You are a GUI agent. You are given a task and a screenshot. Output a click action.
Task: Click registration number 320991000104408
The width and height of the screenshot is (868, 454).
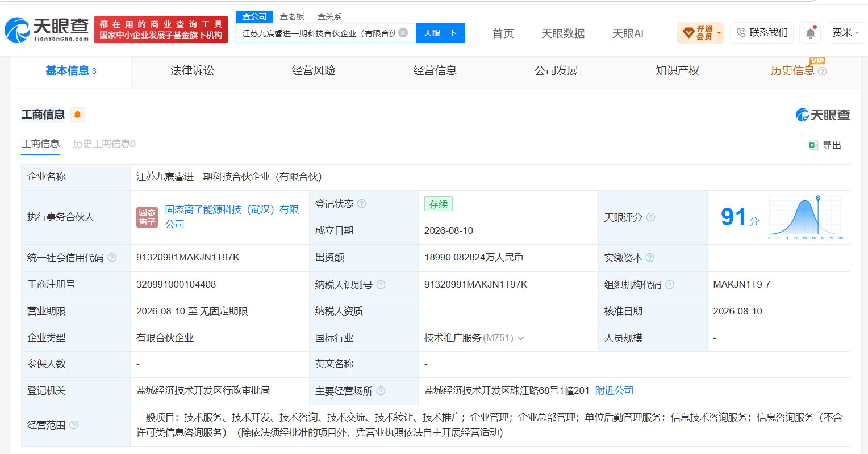click(x=176, y=285)
